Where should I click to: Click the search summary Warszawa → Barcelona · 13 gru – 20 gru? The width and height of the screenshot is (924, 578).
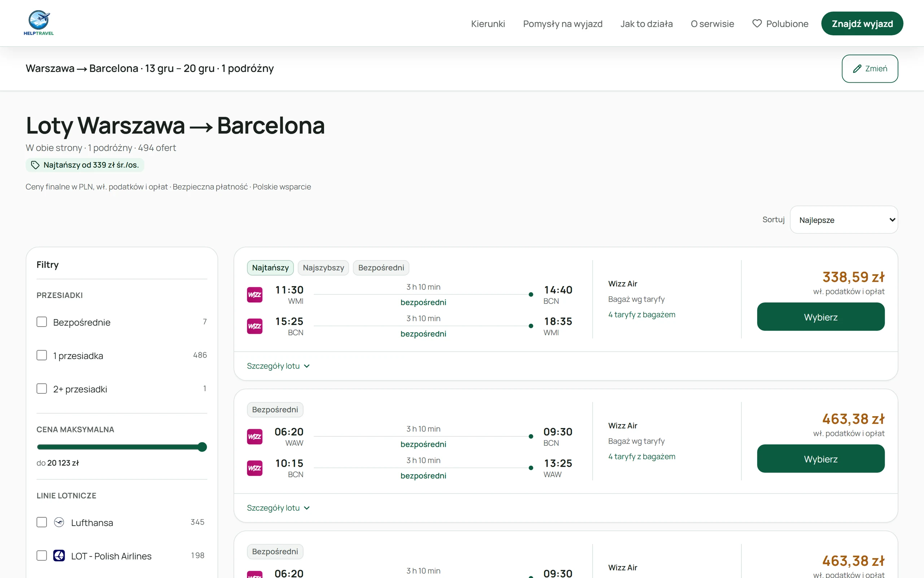pyautogui.click(x=150, y=68)
